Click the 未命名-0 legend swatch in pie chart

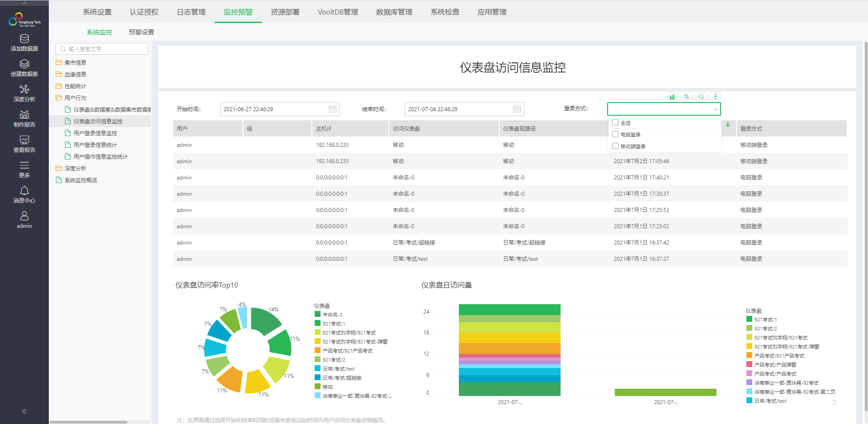coord(317,314)
